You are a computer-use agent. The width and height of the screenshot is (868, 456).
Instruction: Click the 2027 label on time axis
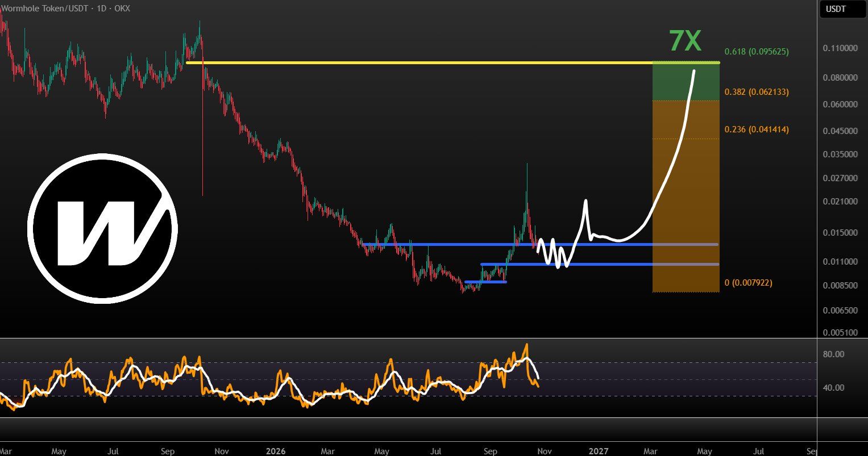point(599,451)
